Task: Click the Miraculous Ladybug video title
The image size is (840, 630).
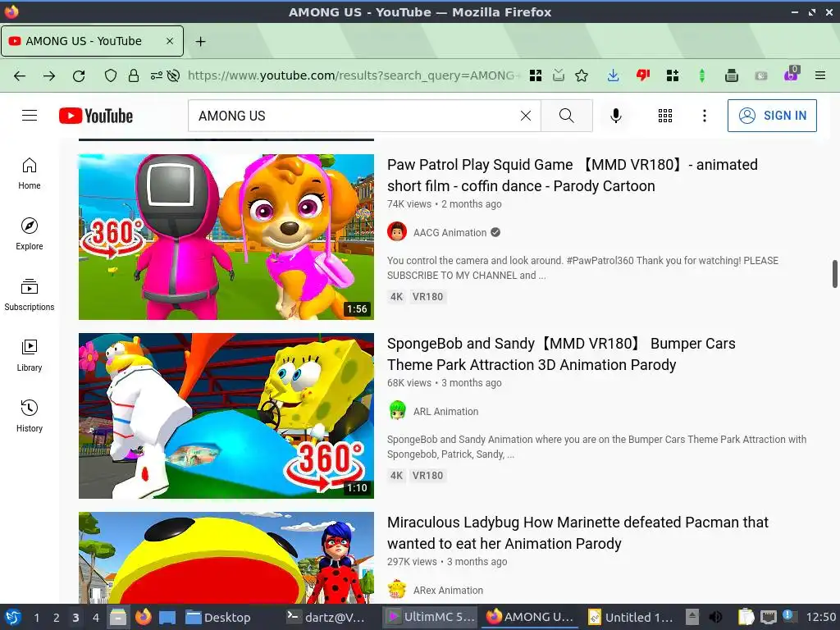Action: pyautogui.click(x=577, y=533)
